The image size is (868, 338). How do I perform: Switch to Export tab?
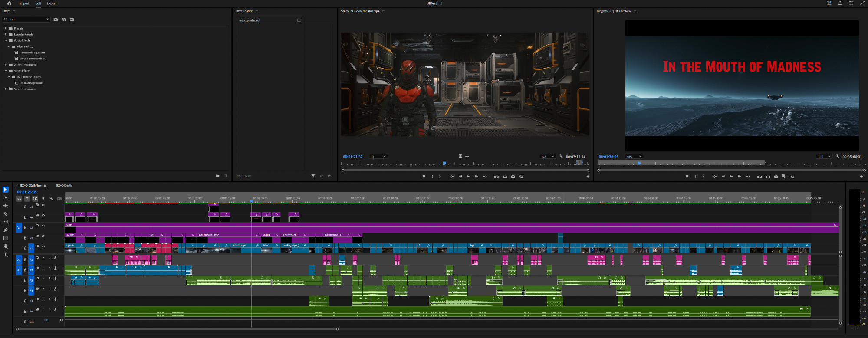click(x=52, y=3)
